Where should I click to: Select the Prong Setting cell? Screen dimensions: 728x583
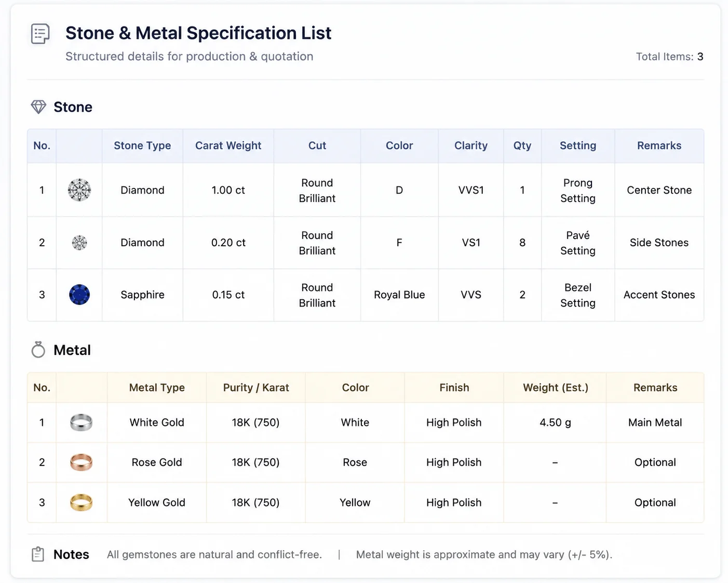click(x=578, y=190)
